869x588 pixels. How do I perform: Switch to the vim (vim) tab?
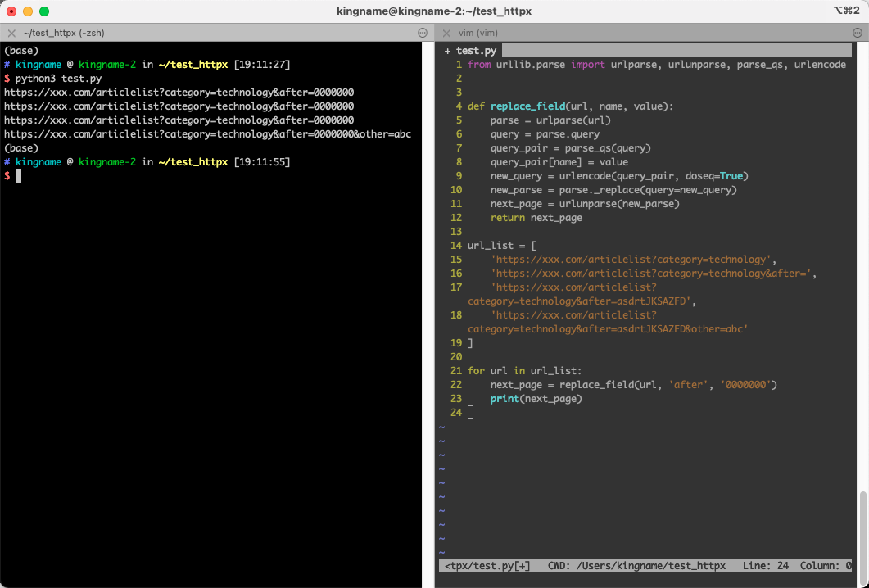pos(478,33)
